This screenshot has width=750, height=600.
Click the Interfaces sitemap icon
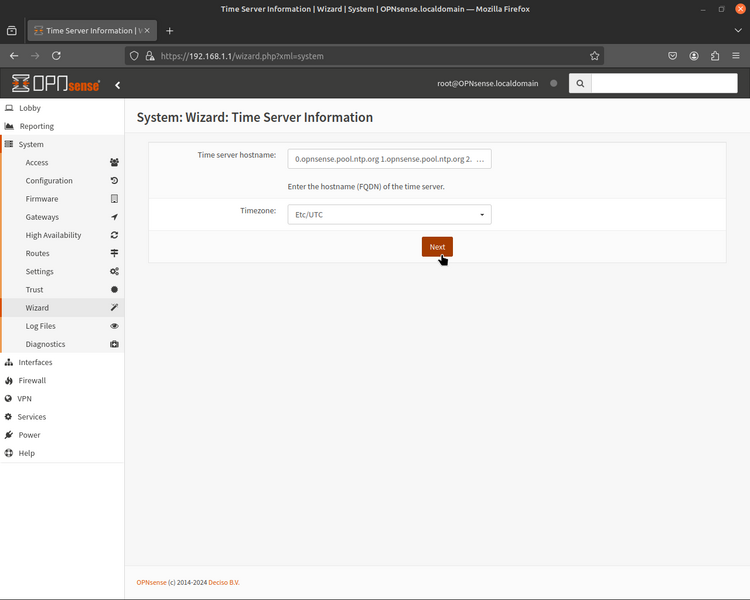[x=9, y=362]
